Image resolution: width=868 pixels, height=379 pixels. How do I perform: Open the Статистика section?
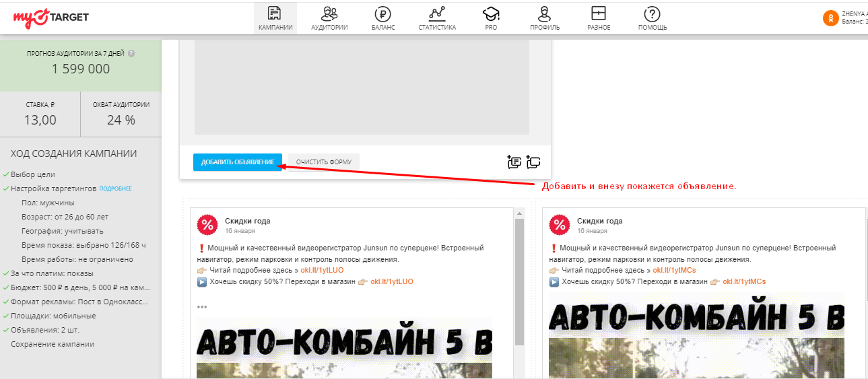[437, 18]
